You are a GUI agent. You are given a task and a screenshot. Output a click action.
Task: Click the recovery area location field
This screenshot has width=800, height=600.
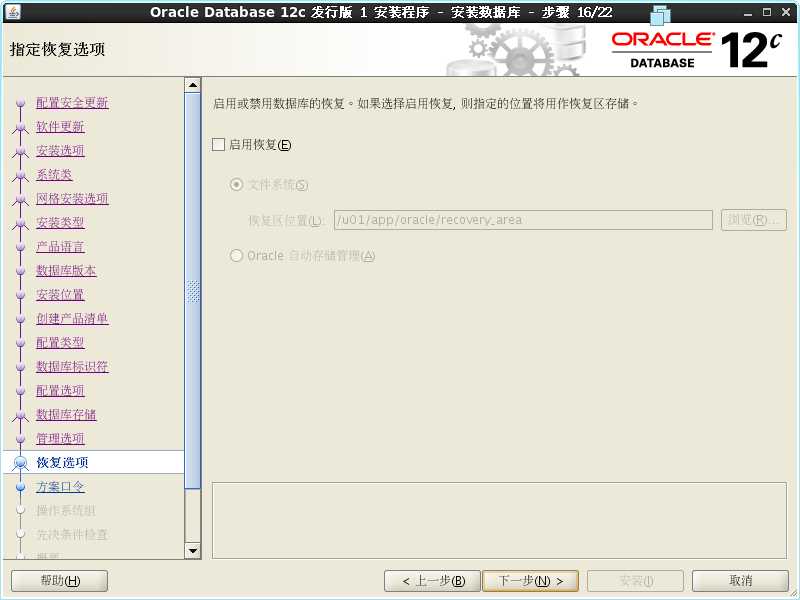[x=523, y=220]
